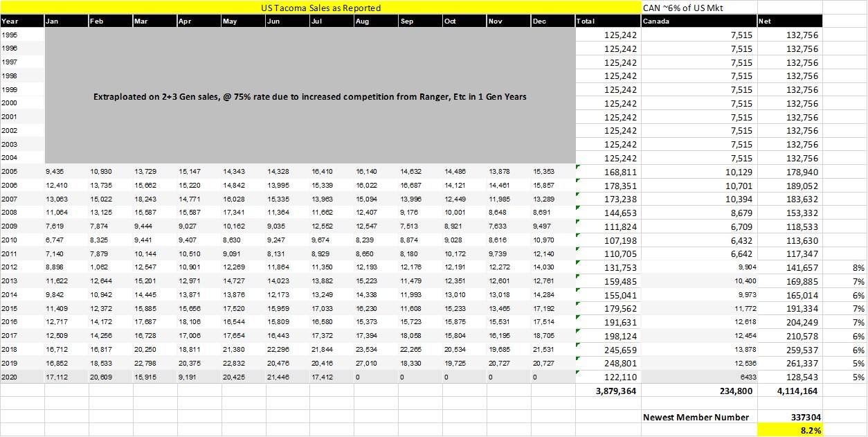Select the 'Aug' header cell
This screenshot has width=868, height=437.
(376, 21)
